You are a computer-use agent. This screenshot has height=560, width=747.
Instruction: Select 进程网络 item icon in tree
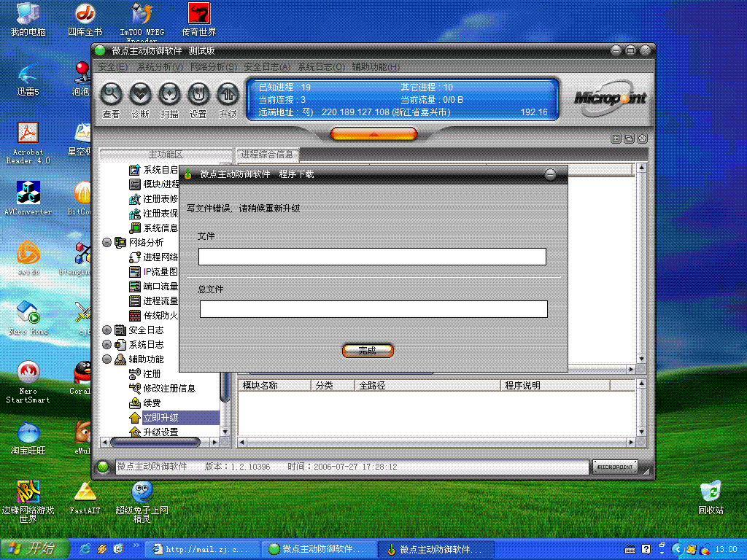click(x=135, y=257)
